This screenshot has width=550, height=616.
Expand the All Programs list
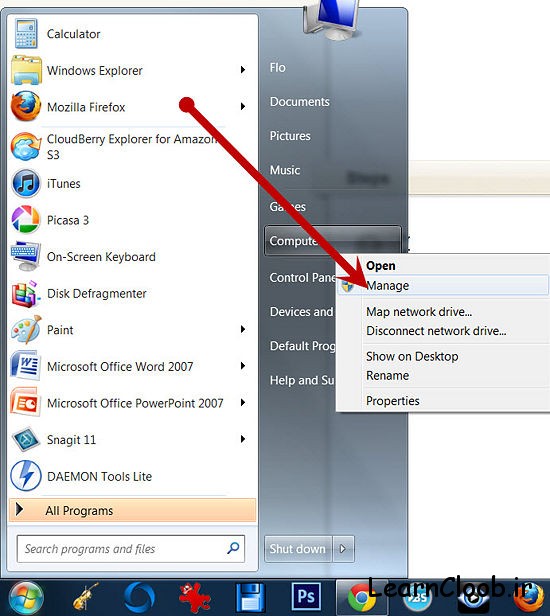(132, 510)
